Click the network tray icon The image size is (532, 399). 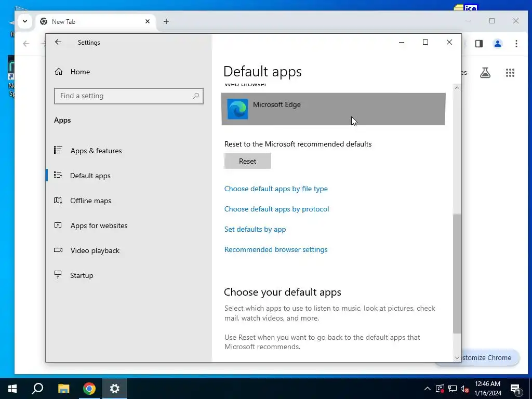click(x=453, y=389)
